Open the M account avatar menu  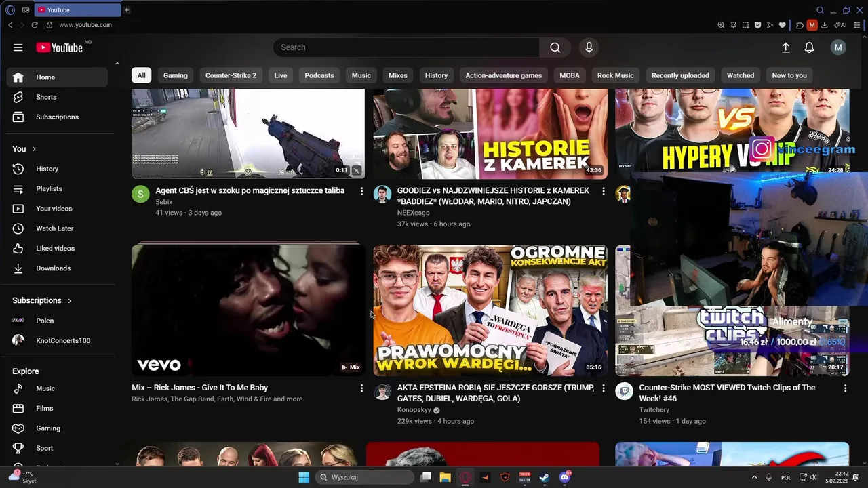pyautogui.click(x=838, y=47)
